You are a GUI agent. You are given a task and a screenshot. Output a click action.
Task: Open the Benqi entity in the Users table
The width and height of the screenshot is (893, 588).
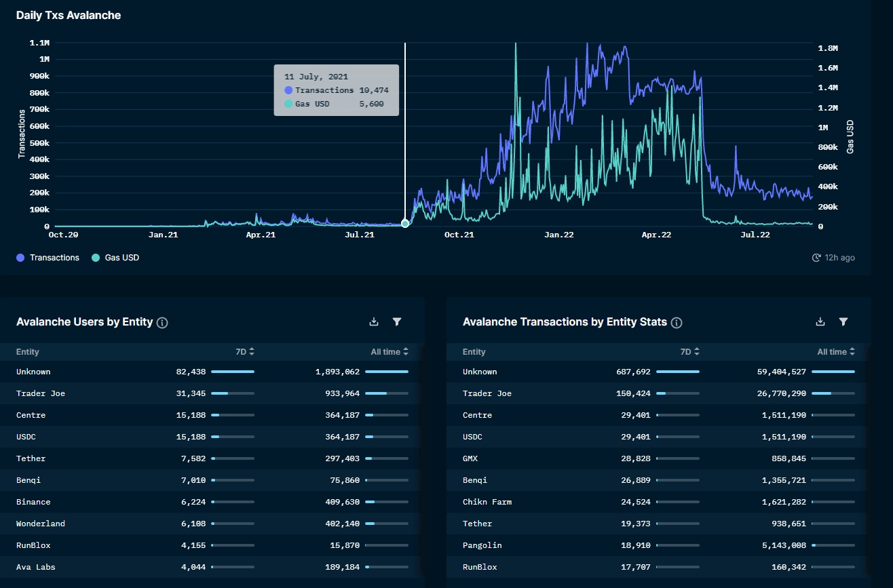(29, 479)
